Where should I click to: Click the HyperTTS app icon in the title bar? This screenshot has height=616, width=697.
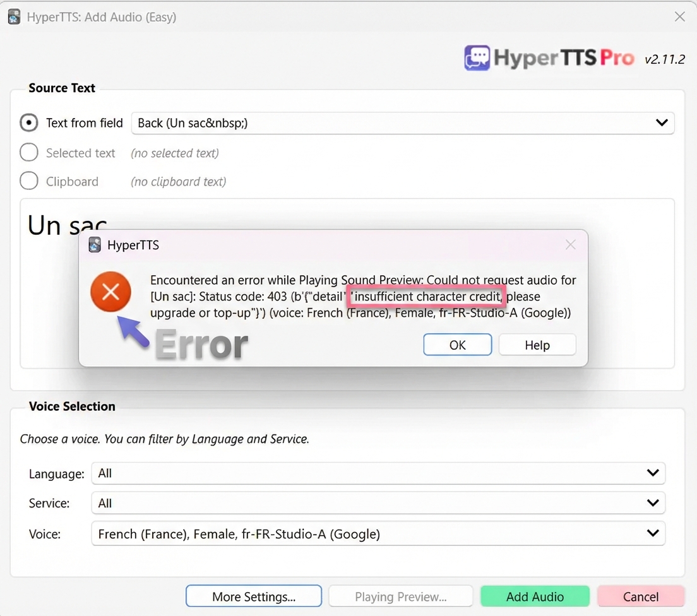click(13, 16)
